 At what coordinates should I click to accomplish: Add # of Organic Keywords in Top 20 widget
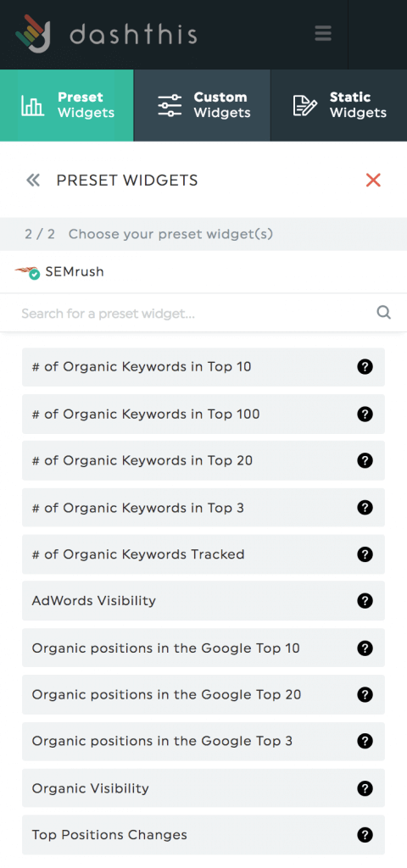203,460
